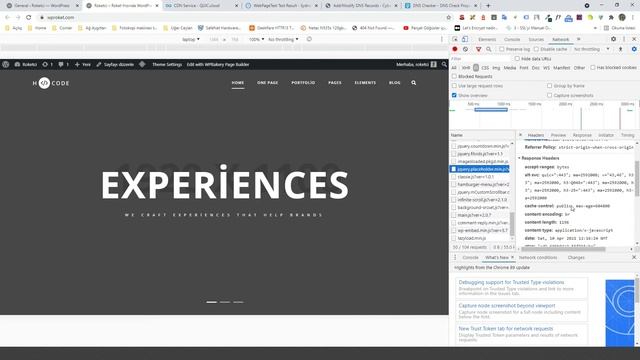Screen dimensions: 640x360
Task: Reload the page in the browser
Action: [x=29, y=18]
